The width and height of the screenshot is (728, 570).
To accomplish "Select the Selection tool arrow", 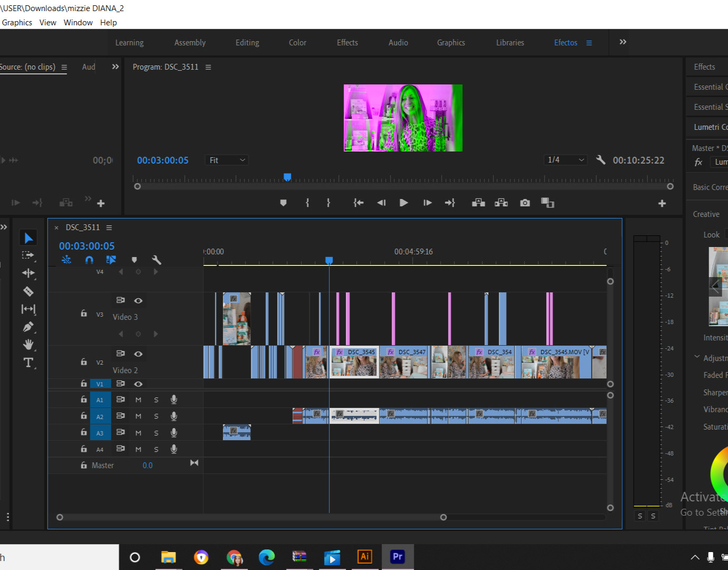I will (28, 238).
